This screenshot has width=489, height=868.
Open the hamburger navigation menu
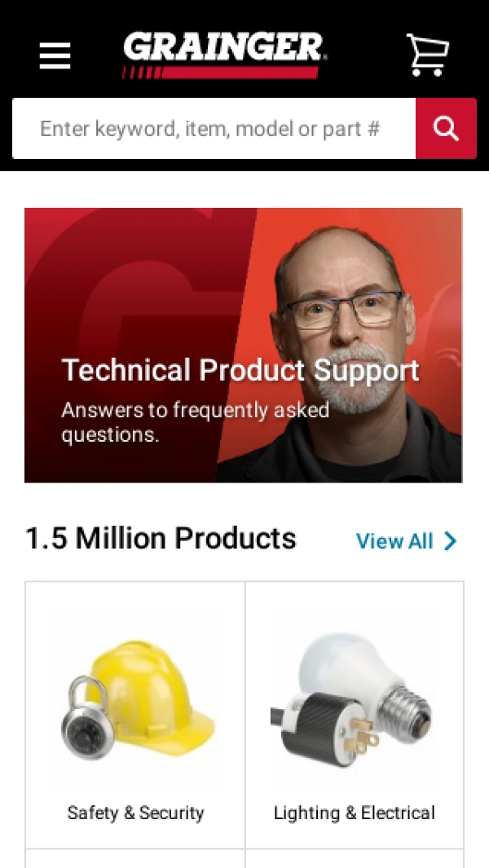point(55,56)
